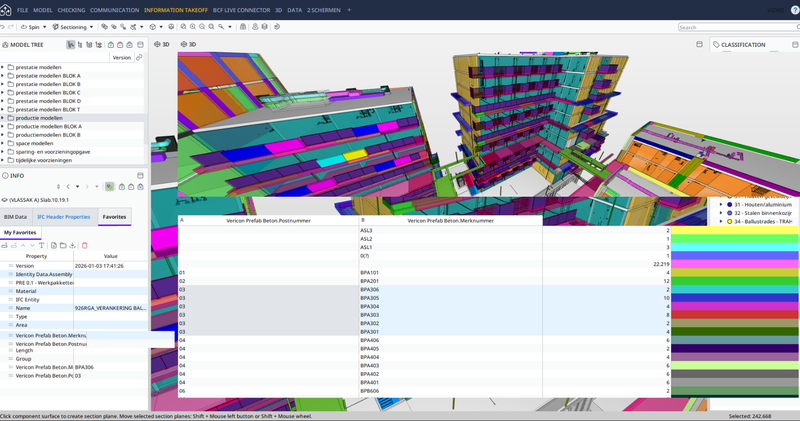Click Info panel red remove-from-basket icon
This screenshot has width=800, height=421.
(131, 187)
